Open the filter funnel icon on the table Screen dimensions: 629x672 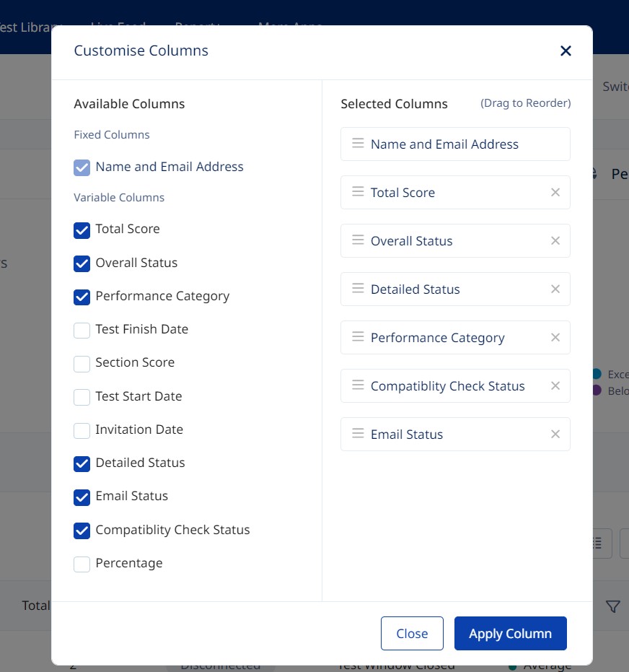[612, 606]
